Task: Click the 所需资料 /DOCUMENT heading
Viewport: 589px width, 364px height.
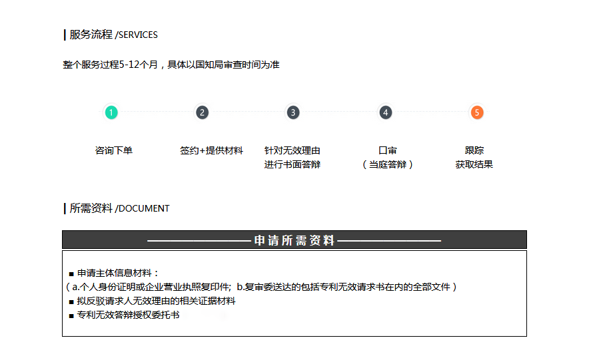Action: click(x=119, y=208)
